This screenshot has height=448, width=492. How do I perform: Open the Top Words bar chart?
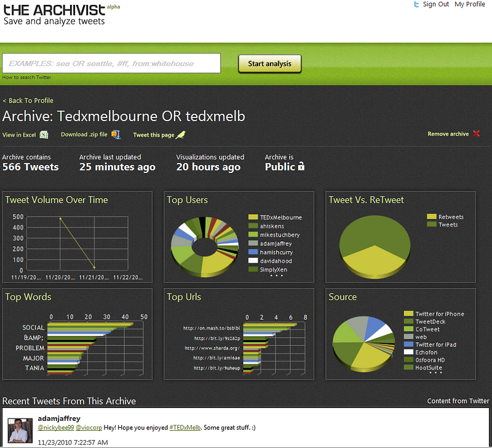point(77,334)
